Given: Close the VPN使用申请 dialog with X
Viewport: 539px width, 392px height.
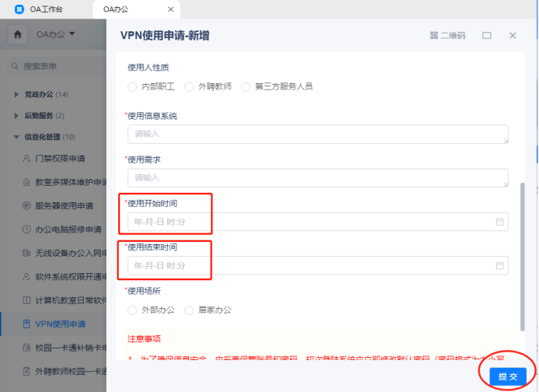Looking at the screenshot, I should point(513,36).
